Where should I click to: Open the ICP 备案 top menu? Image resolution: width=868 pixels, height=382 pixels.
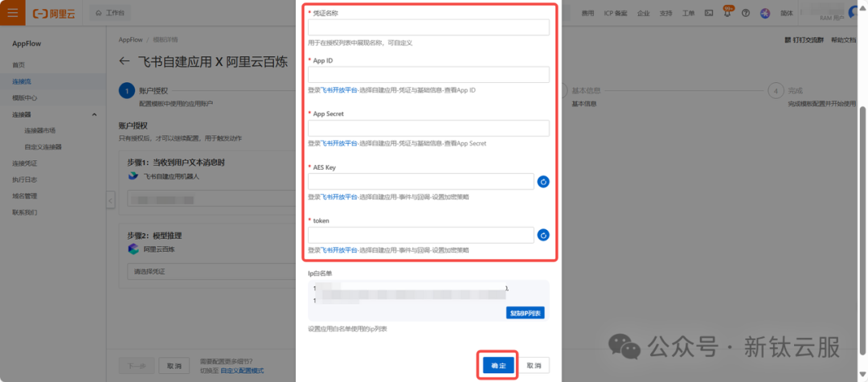click(x=616, y=14)
